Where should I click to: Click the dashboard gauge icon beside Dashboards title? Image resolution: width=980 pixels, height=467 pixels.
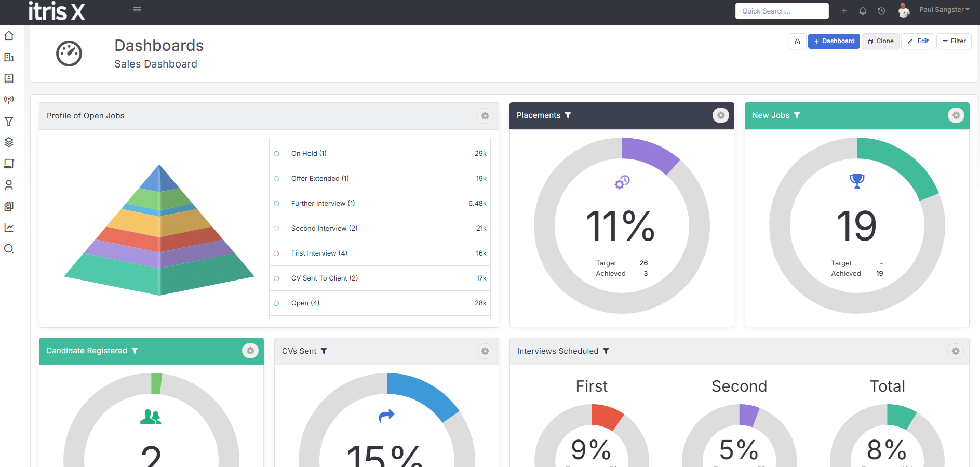point(69,54)
